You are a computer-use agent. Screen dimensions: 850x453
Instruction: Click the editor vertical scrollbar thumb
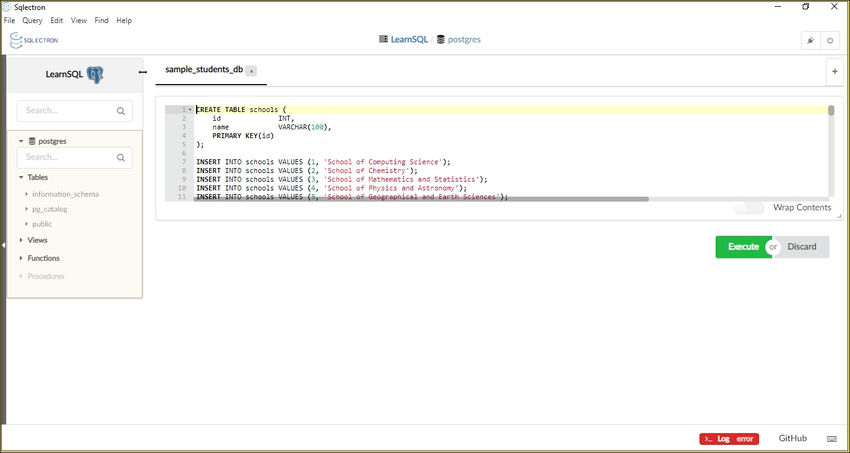tap(831, 111)
